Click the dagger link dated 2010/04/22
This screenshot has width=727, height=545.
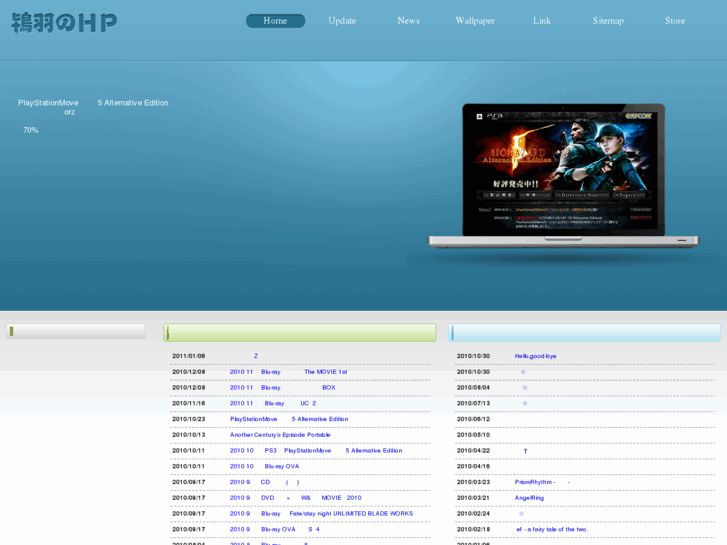[x=525, y=450]
